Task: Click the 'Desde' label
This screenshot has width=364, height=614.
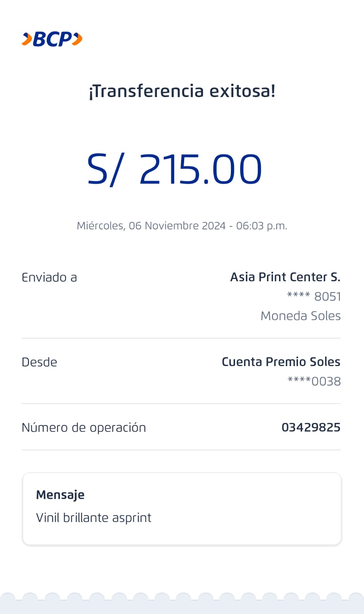Action: (x=39, y=362)
